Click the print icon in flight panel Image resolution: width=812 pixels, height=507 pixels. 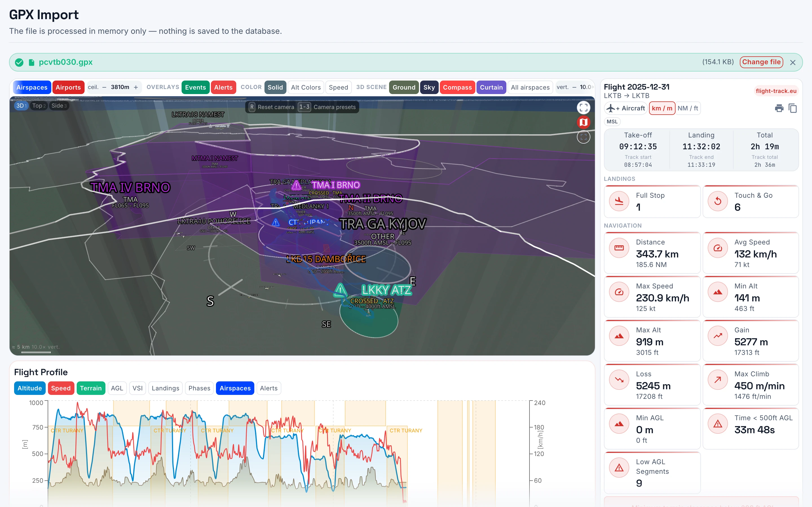tap(779, 108)
